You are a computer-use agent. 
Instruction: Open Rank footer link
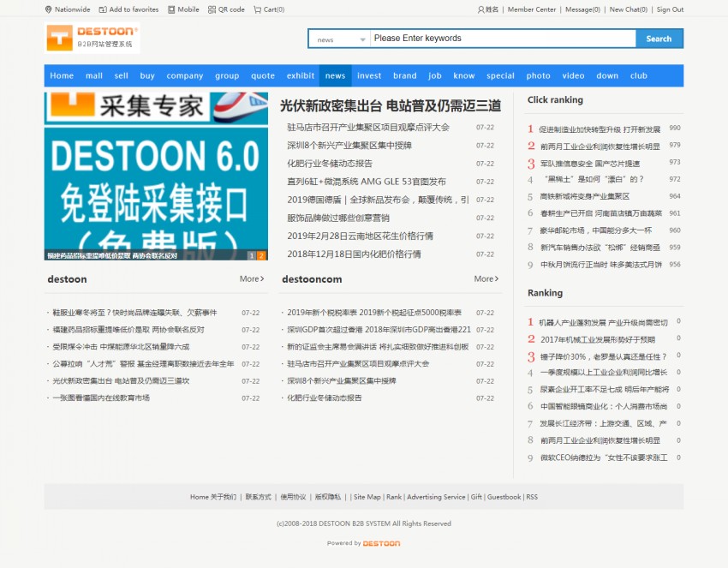click(x=394, y=497)
